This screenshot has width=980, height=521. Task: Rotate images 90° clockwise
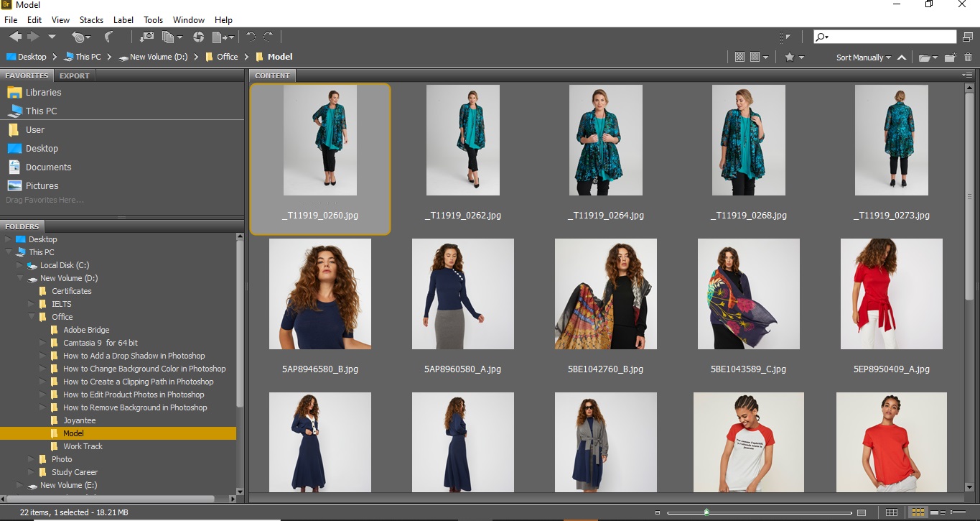click(x=269, y=37)
